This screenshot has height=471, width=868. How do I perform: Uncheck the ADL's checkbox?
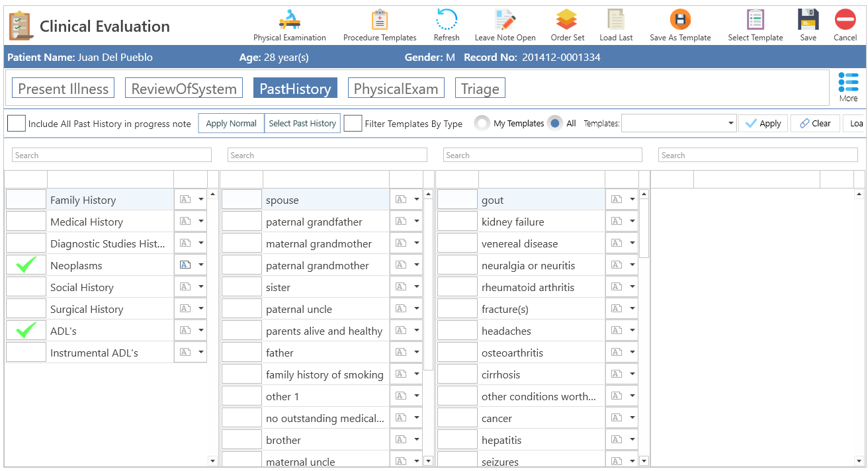[x=26, y=331]
